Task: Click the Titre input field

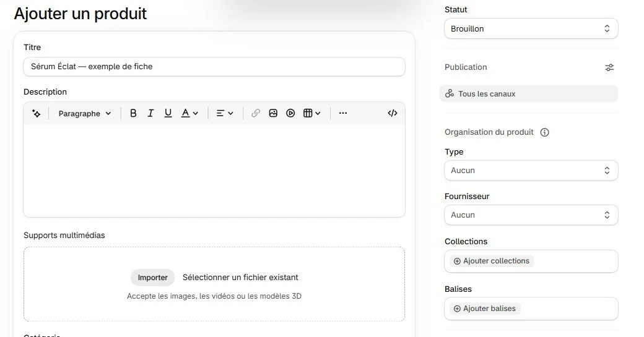Action: click(x=214, y=67)
